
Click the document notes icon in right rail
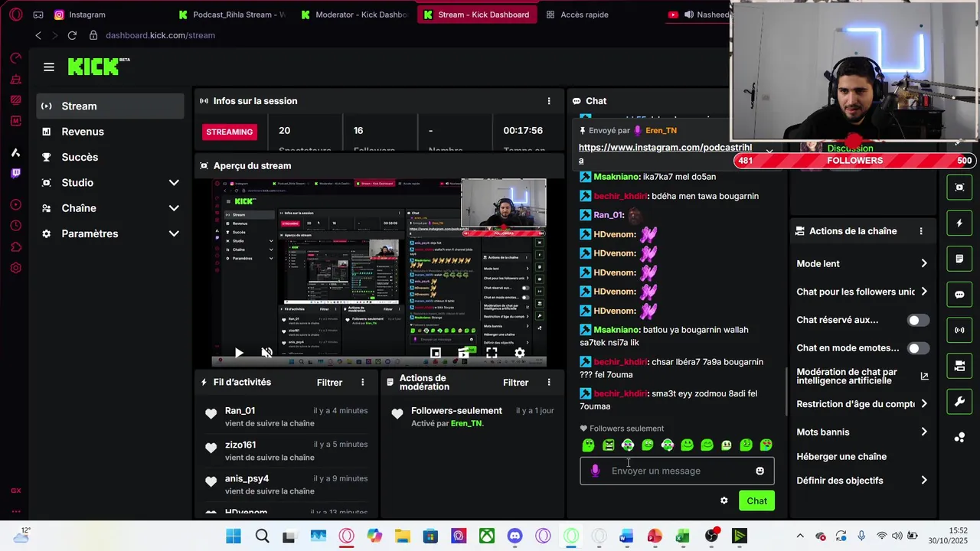click(959, 259)
